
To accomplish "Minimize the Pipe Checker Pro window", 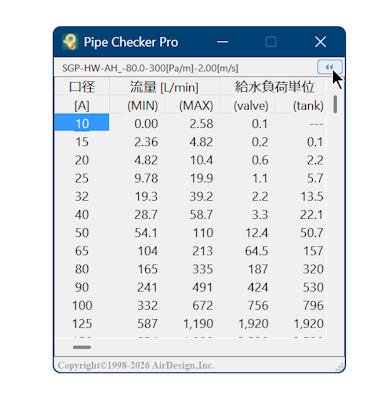I will 222,42.
